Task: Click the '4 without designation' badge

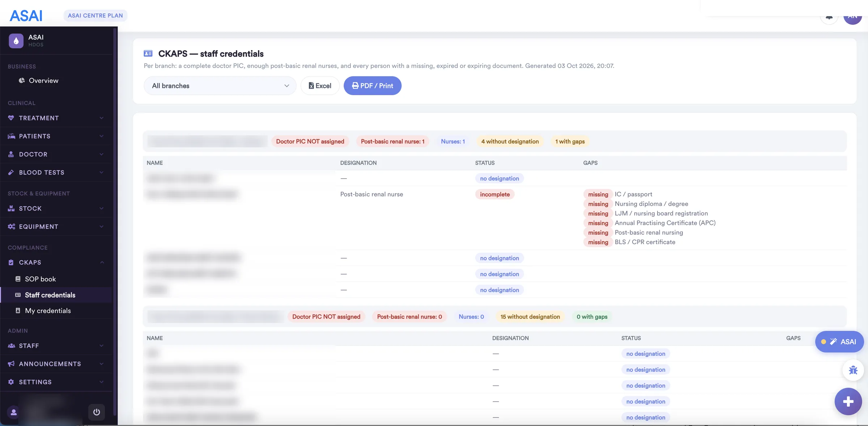Action: [x=510, y=141]
